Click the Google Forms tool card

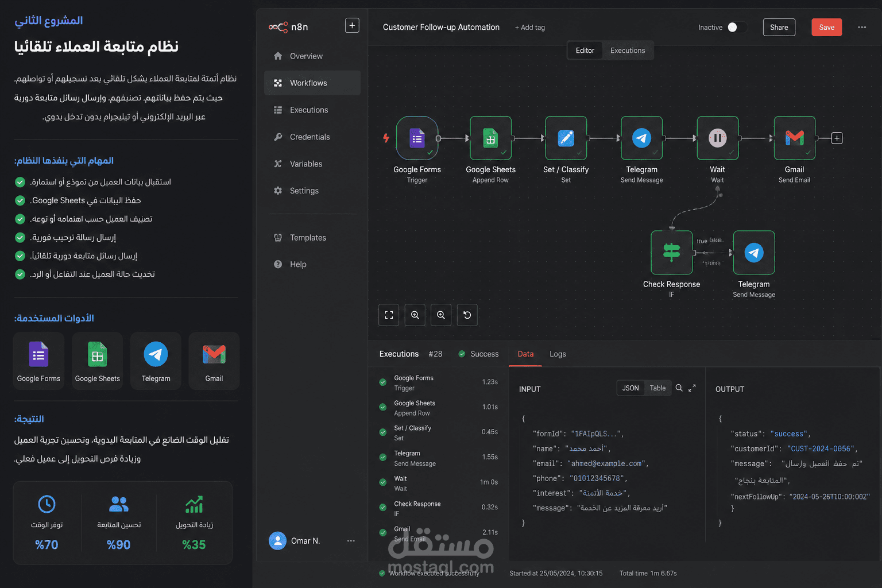[x=38, y=361]
